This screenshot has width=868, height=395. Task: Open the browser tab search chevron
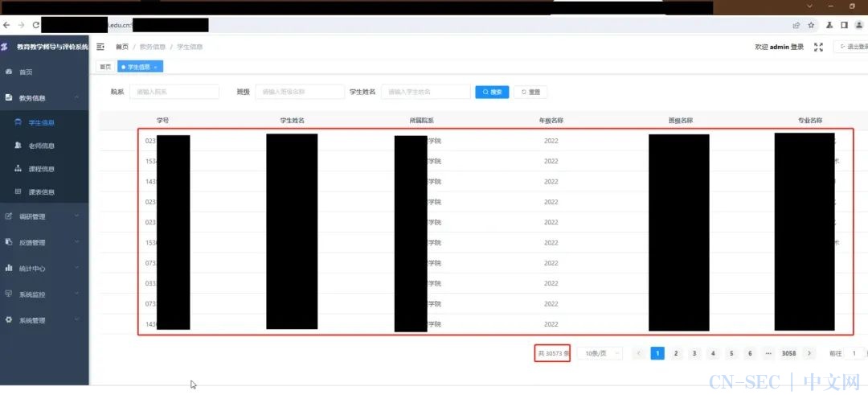[809, 6]
